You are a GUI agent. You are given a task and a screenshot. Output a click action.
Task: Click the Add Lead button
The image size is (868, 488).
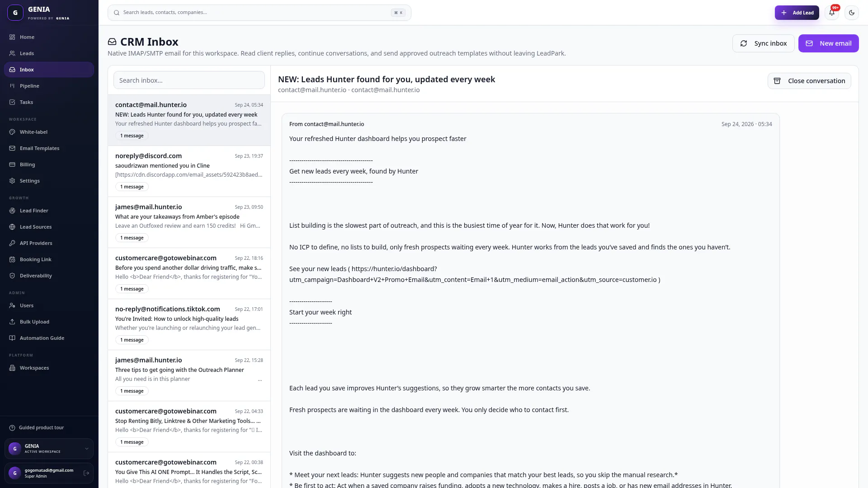click(797, 13)
